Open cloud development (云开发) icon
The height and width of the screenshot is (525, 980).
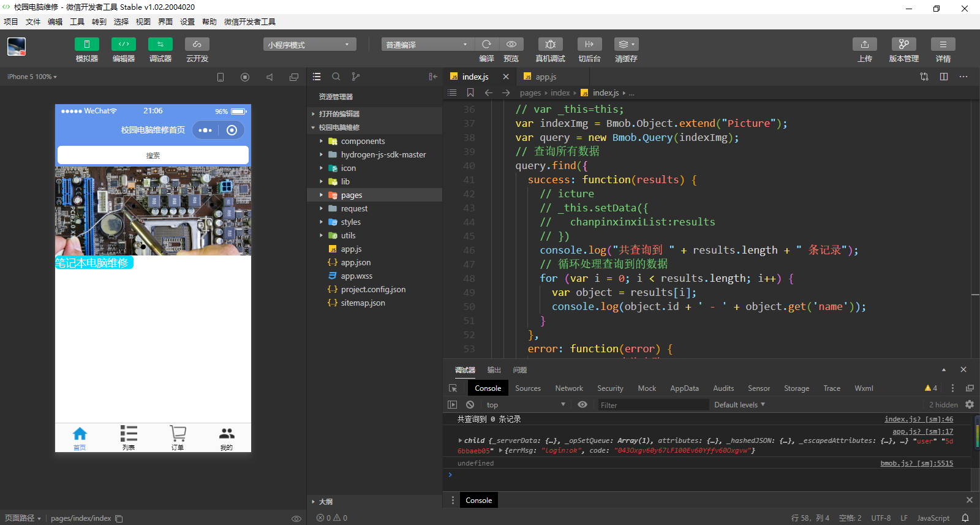pyautogui.click(x=197, y=44)
